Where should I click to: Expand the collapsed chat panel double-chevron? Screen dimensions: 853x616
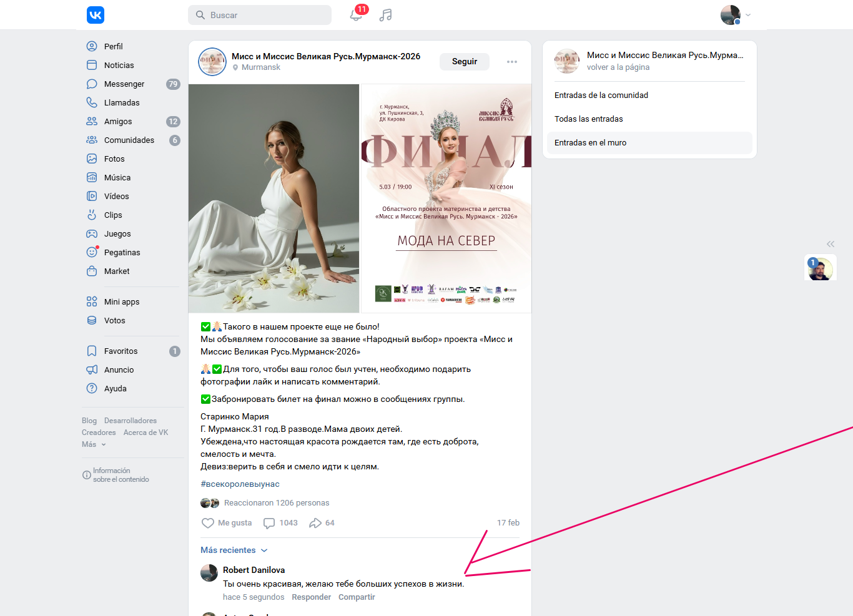click(831, 244)
